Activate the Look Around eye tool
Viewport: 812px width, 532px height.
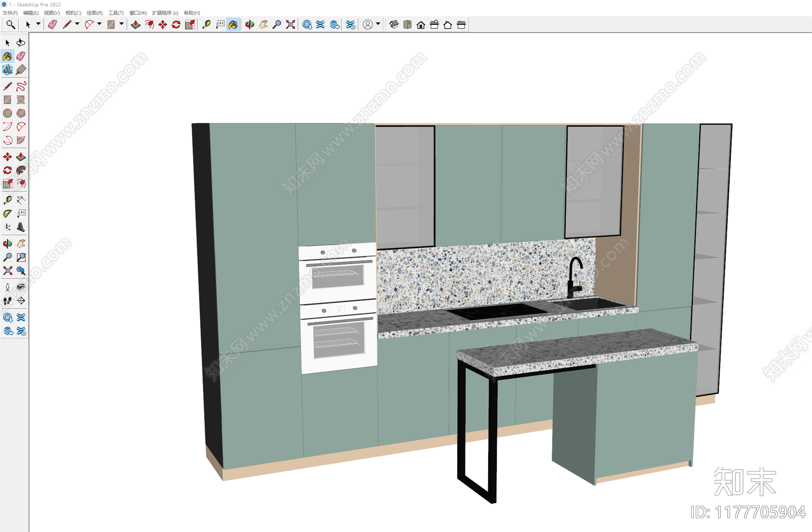pyautogui.click(x=21, y=287)
